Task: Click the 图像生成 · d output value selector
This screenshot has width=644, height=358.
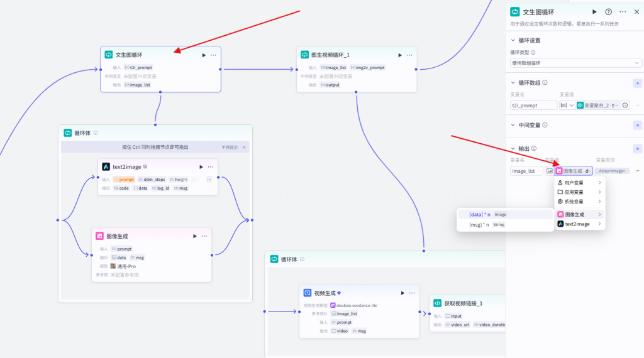Action: pyautogui.click(x=574, y=171)
